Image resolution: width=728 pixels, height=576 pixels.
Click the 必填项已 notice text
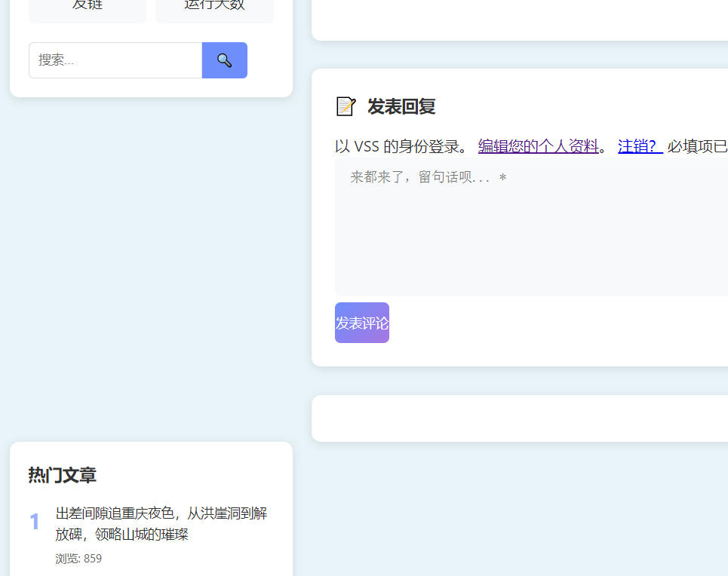(696, 146)
